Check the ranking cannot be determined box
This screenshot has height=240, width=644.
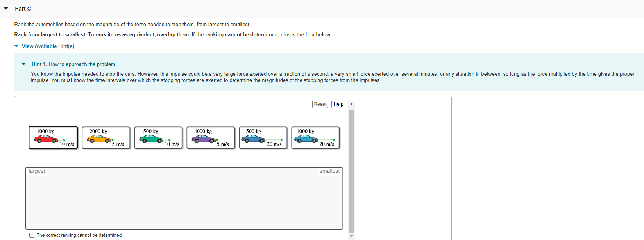(x=32, y=235)
